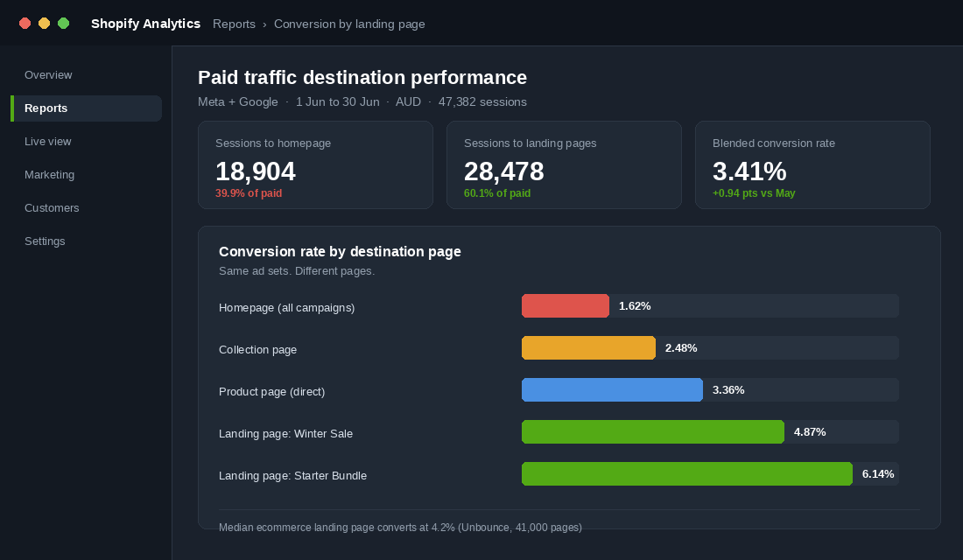Click +0.94 pts vs May text

click(x=754, y=192)
